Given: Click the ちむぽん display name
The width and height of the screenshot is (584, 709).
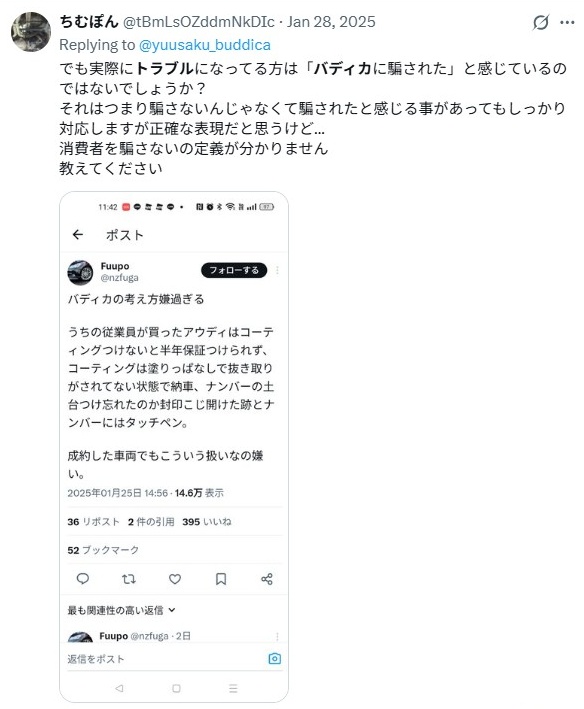Looking at the screenshot, I should [89, 21].
